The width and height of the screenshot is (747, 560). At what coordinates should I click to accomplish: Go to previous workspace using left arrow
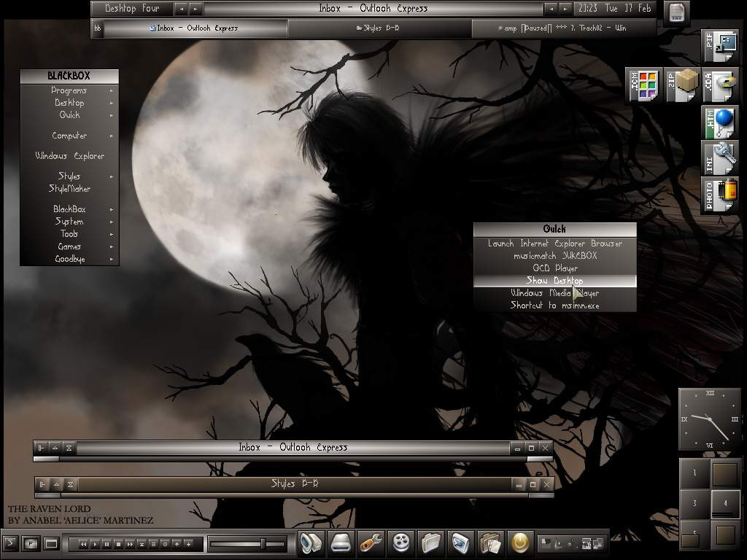(181, 9)
